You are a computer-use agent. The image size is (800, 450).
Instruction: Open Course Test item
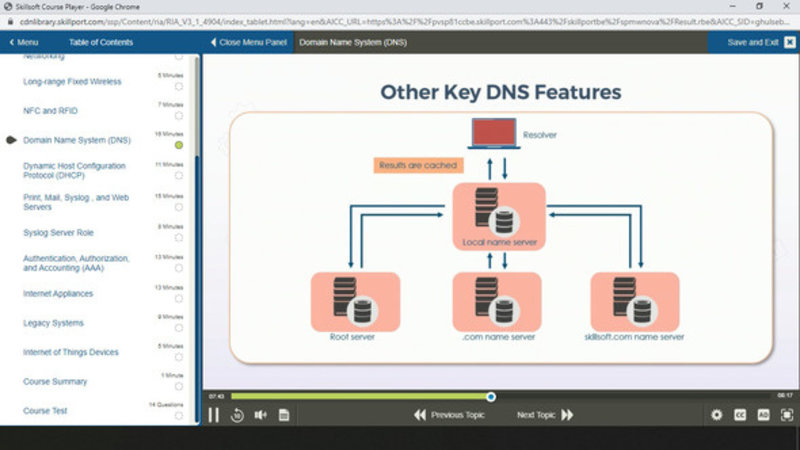click(45, 411)
